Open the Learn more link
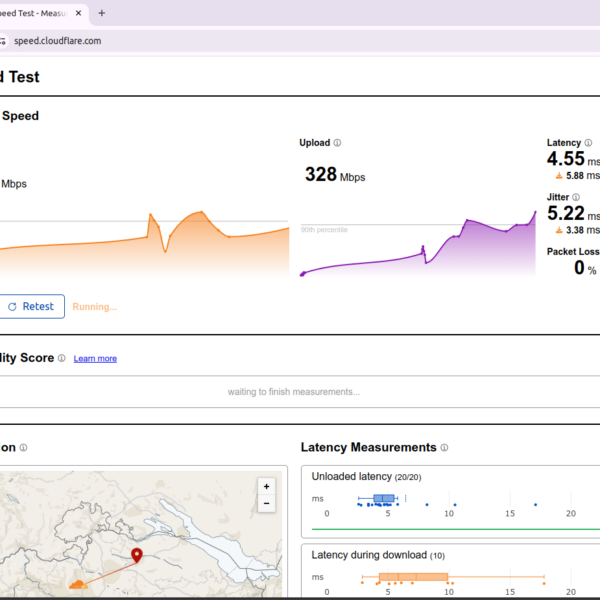Screen dimensions: 600x600 95,358
